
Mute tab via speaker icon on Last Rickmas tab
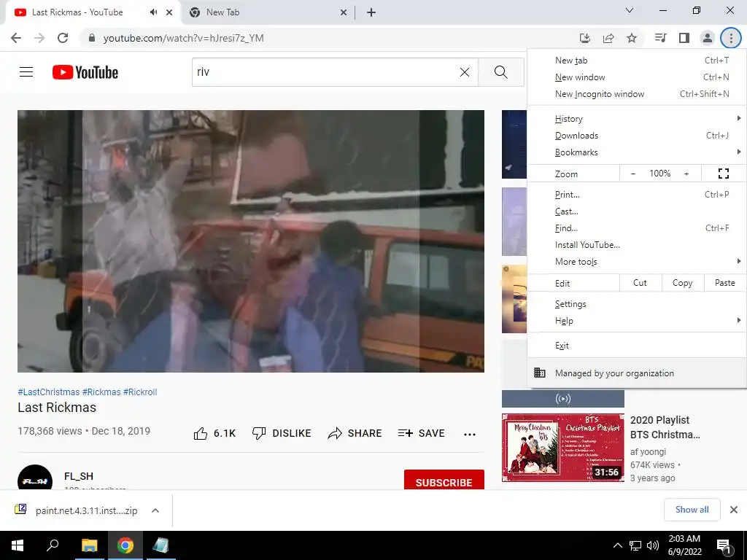tap(153, 12)
